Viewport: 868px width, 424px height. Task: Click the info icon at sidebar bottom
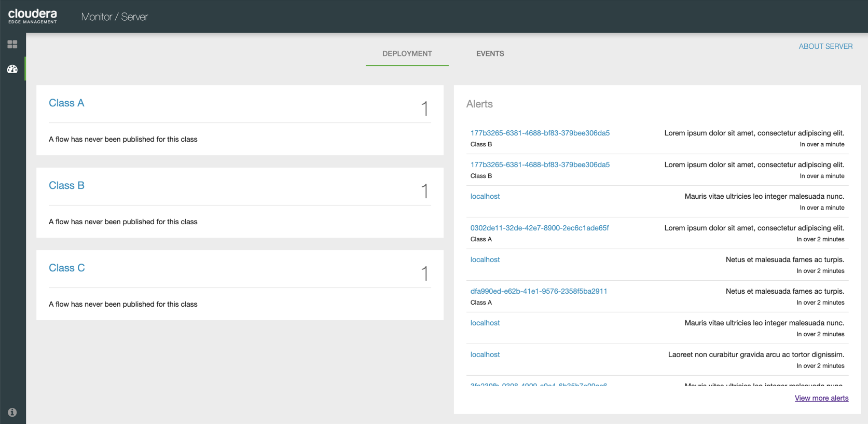[12, 412]
